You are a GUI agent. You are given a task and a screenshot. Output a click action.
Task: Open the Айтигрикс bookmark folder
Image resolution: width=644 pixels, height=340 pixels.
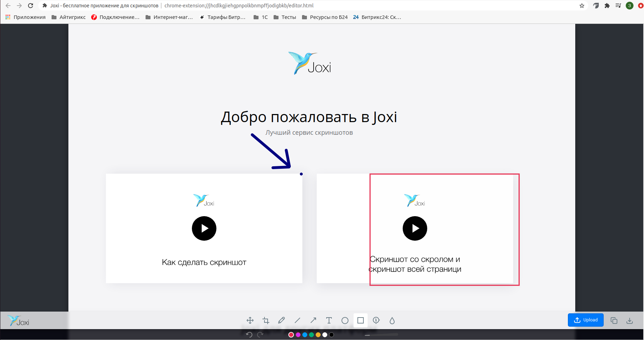(x=68, y=17)
